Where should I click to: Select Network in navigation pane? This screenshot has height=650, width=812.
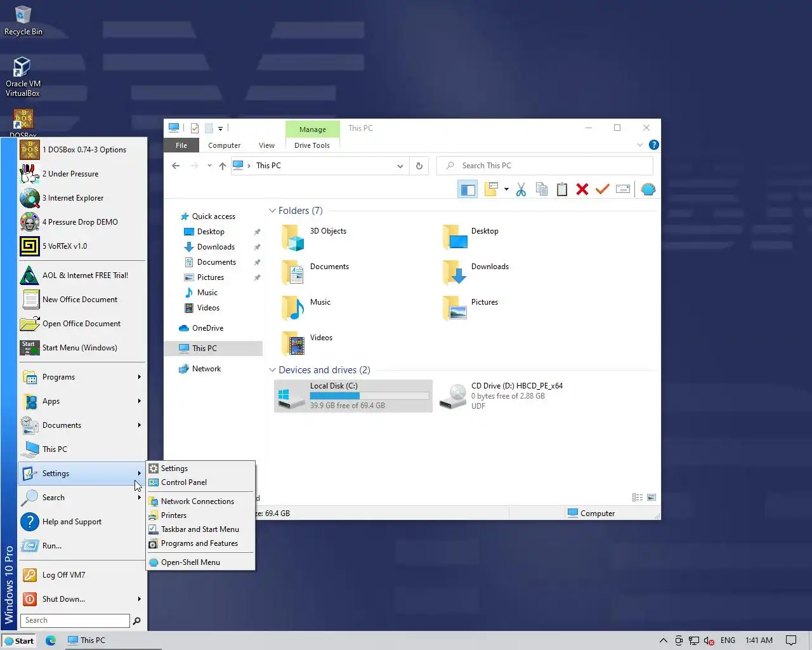[x=206, y=369]
